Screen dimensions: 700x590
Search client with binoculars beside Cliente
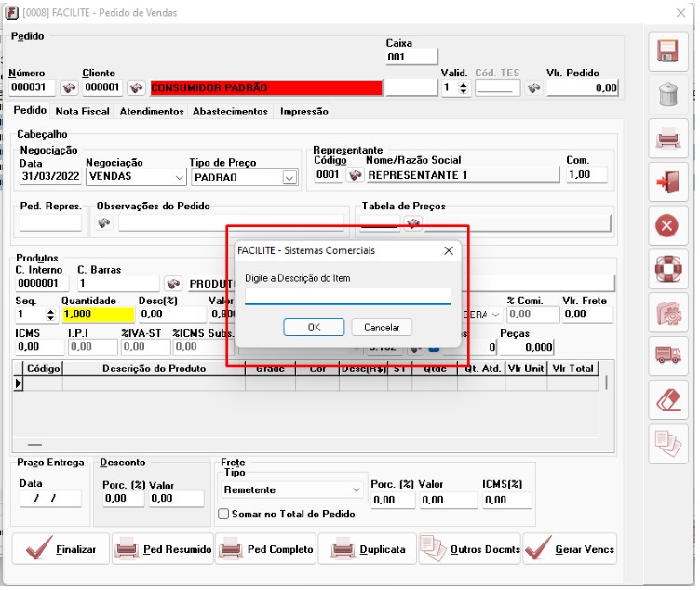(136, 87)
